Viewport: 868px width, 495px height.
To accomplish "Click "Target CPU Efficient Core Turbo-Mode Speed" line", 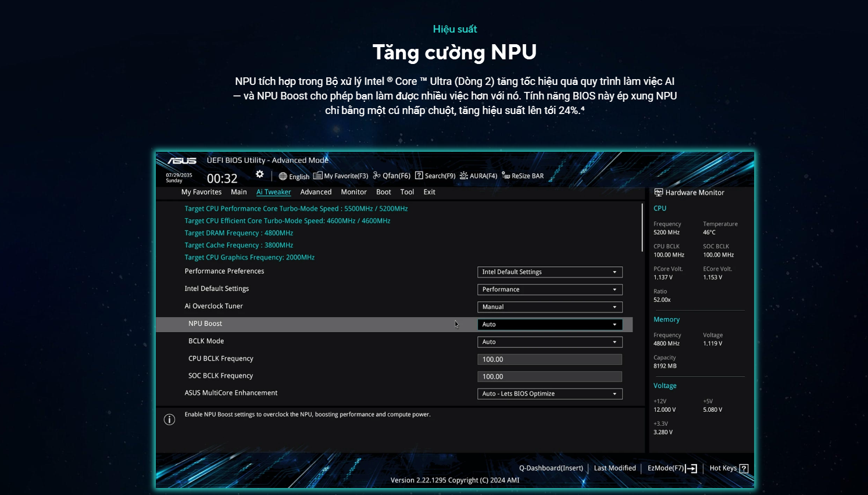I will (287, 220).
